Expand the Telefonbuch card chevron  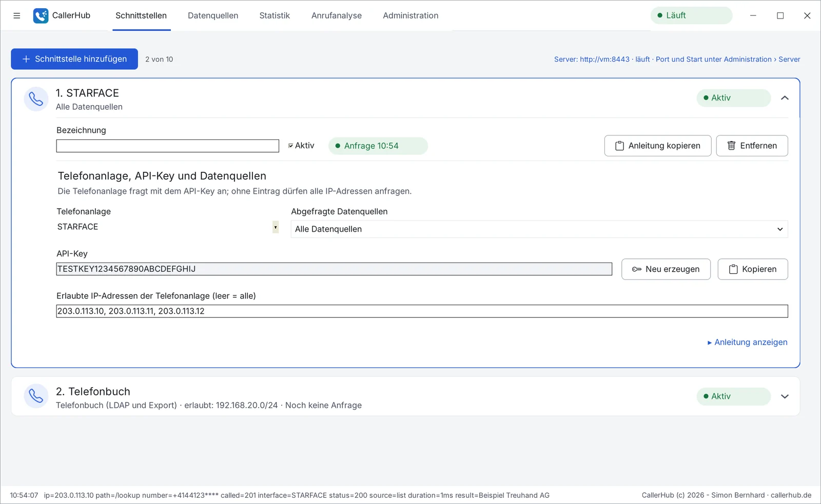pyautogui.click(x=785, y=396)
